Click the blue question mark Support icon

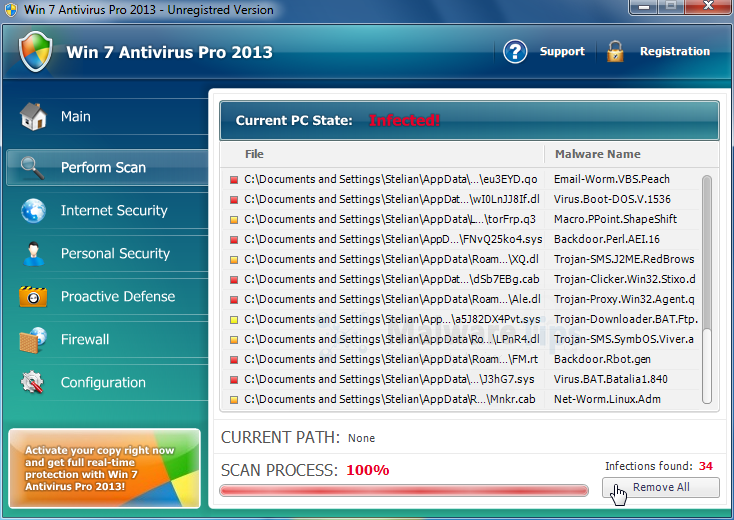click(515, 51)
